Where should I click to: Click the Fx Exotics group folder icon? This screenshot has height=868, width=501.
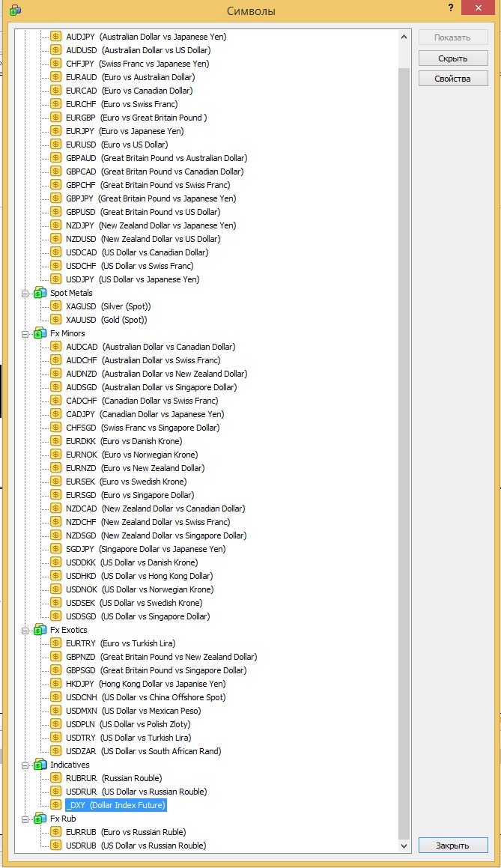click(x=40, y=630)
